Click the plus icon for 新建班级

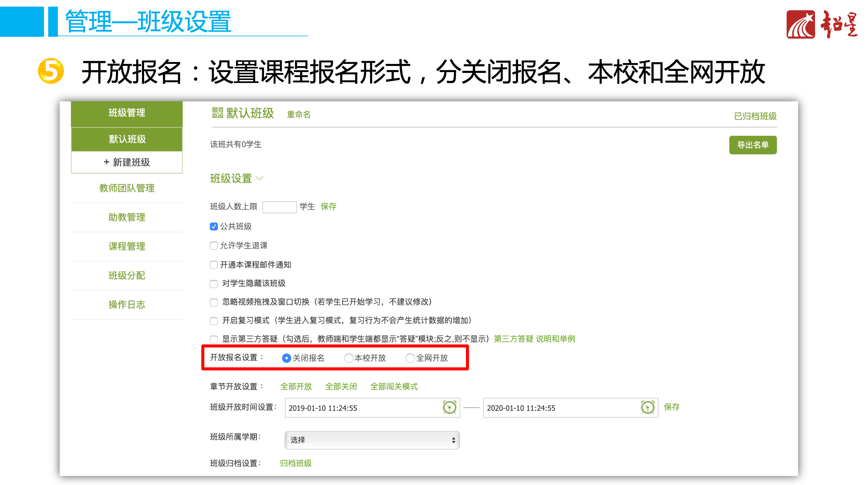[x=106, y=162]
